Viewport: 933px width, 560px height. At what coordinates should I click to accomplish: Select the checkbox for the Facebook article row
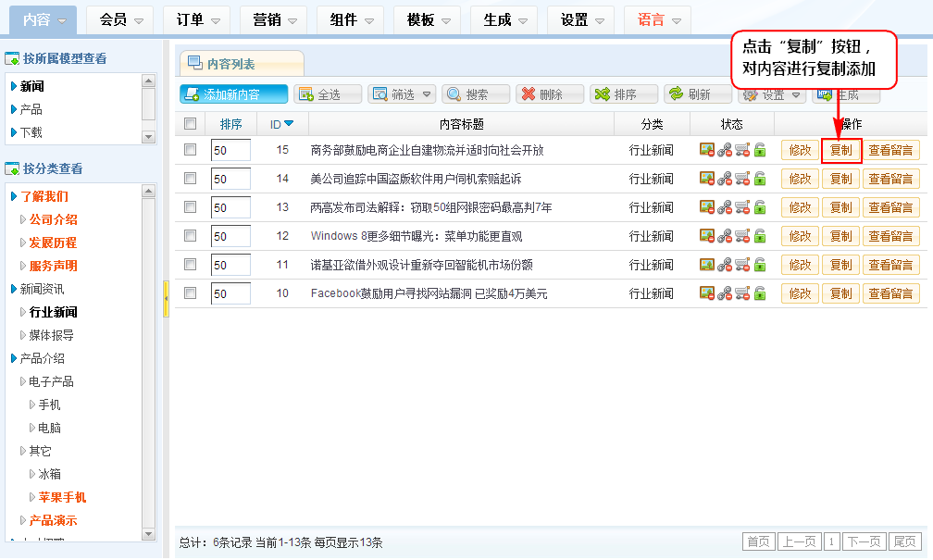click(191, 293)
